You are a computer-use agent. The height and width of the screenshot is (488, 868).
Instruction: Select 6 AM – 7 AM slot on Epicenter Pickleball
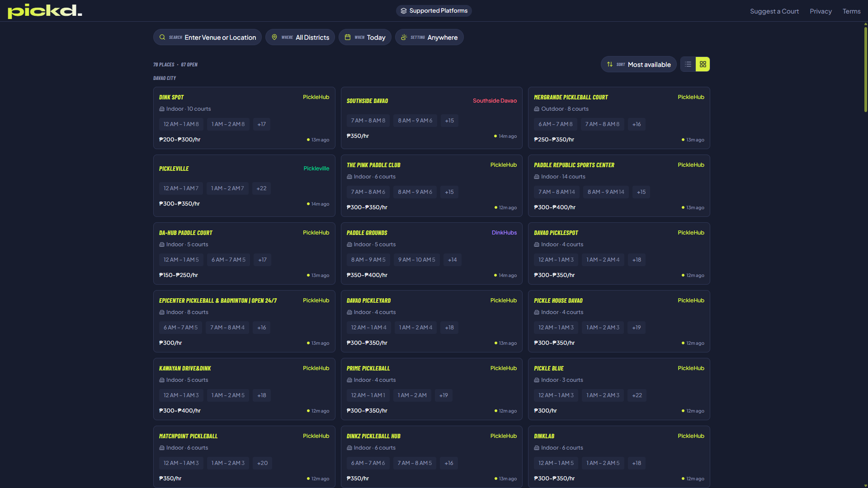[181, 328]
